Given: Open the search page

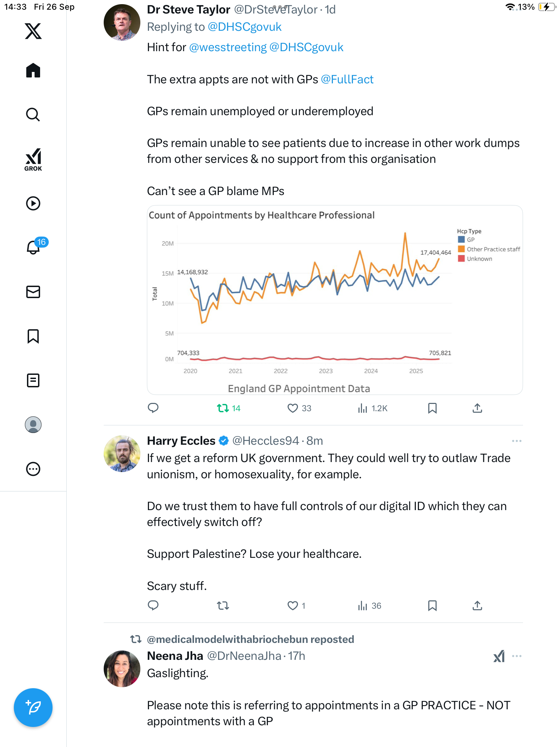Looking at the screenshot, I should coord(33,114).
